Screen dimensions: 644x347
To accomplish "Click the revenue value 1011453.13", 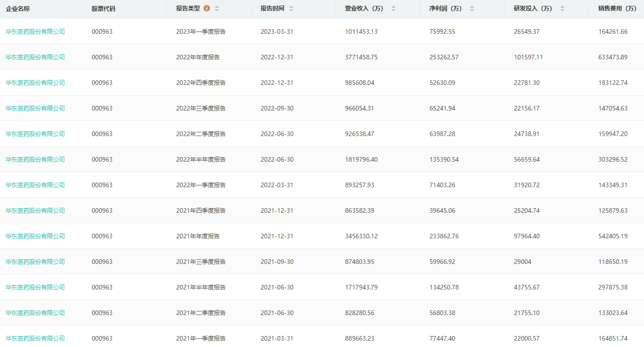I will click(361, 32).
